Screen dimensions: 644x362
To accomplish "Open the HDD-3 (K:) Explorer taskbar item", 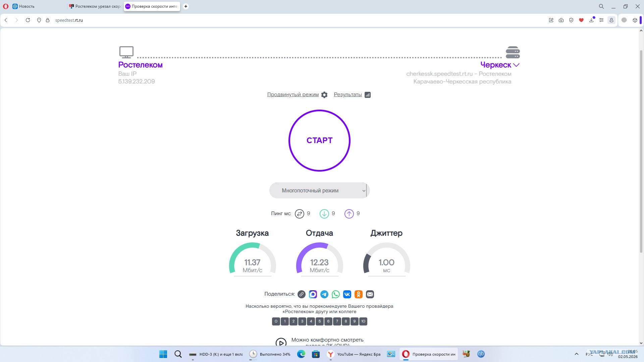I will pos(216,354).
